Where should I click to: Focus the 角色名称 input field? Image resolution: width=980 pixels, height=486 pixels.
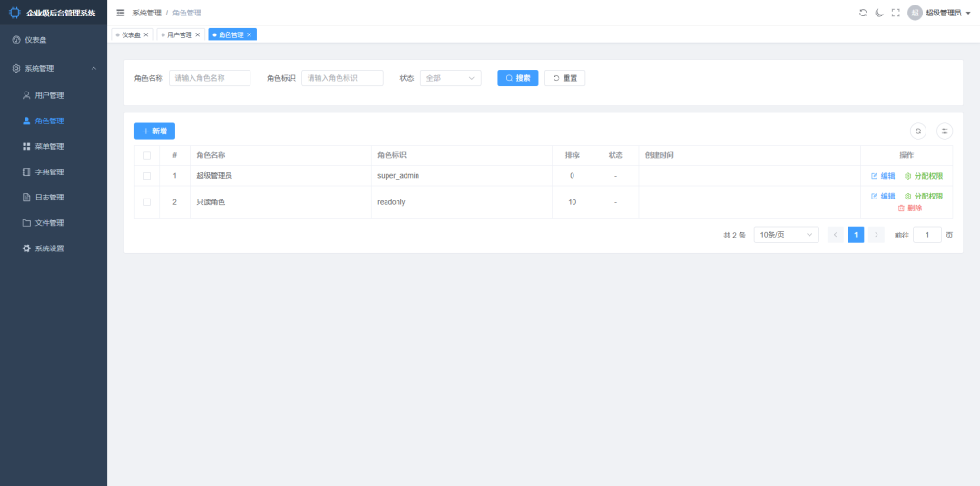(210, 78)
